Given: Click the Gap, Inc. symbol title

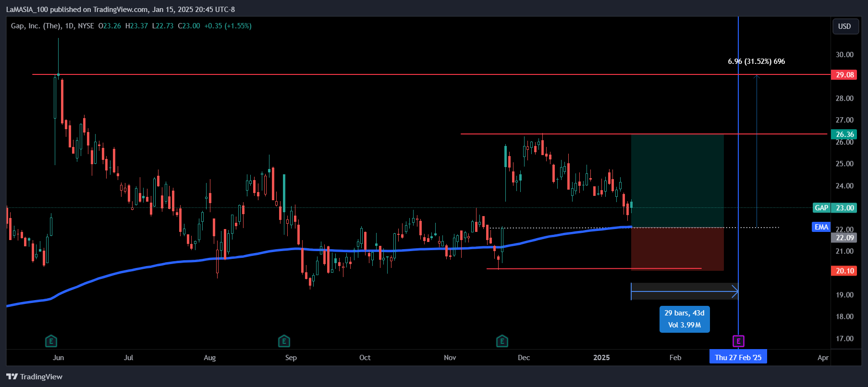Looking at the screenshot, I should 36,26.
